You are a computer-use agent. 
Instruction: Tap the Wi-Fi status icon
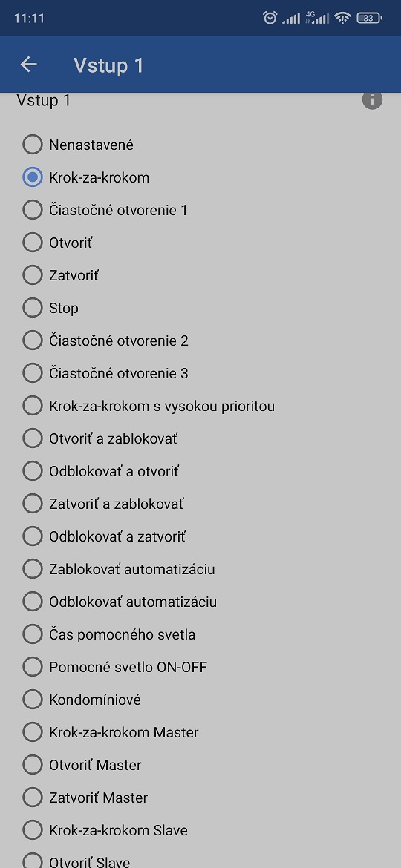[x=343, y=18]
